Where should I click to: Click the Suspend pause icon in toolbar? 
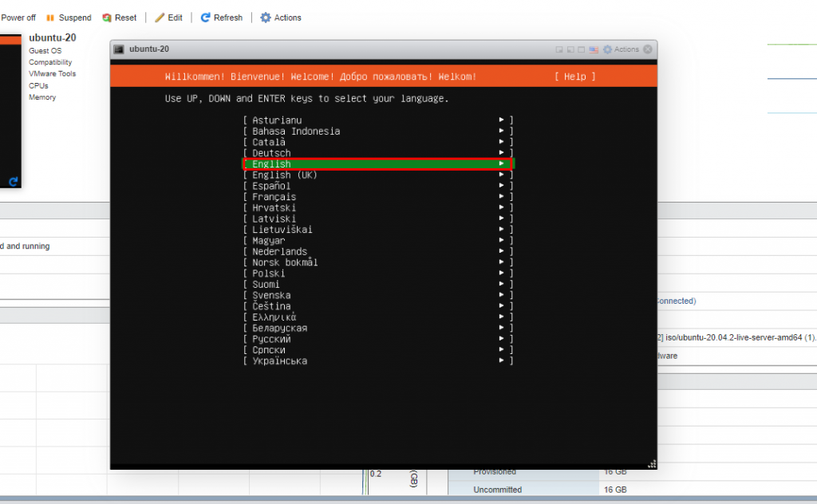pos(50,18)
